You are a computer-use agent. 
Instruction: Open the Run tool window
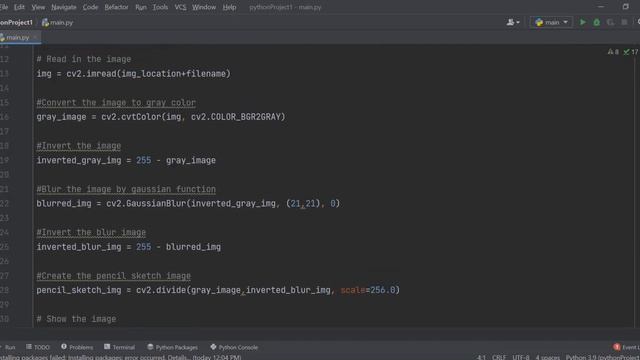[x=8, y=347]
